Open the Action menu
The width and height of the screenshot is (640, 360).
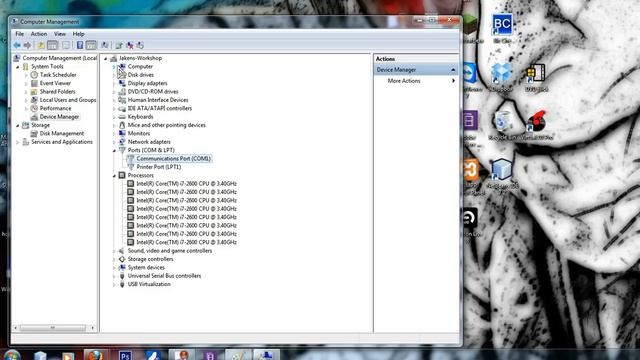(39, 34)
